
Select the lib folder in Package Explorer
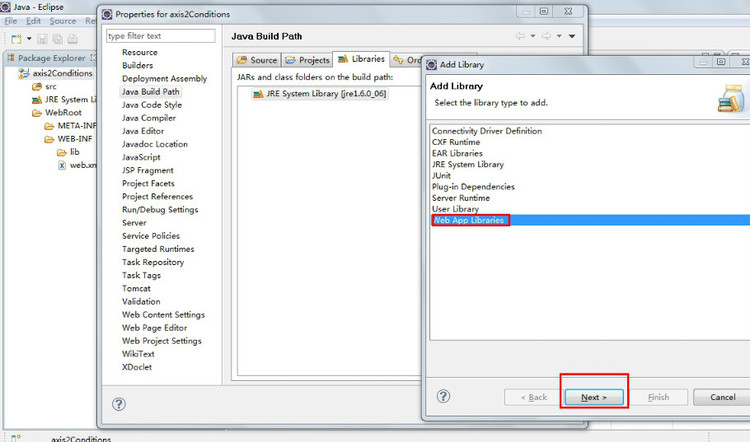(x=75, y=152)
